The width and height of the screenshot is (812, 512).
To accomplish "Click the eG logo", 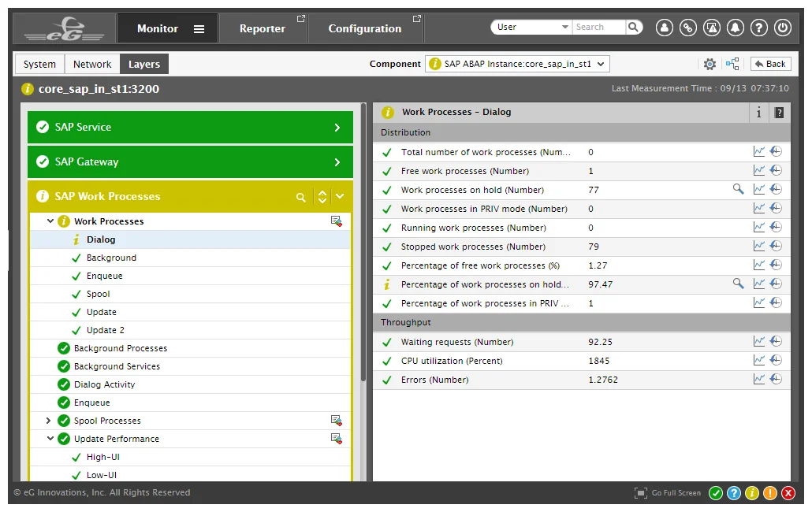I will tap(64, 29).
